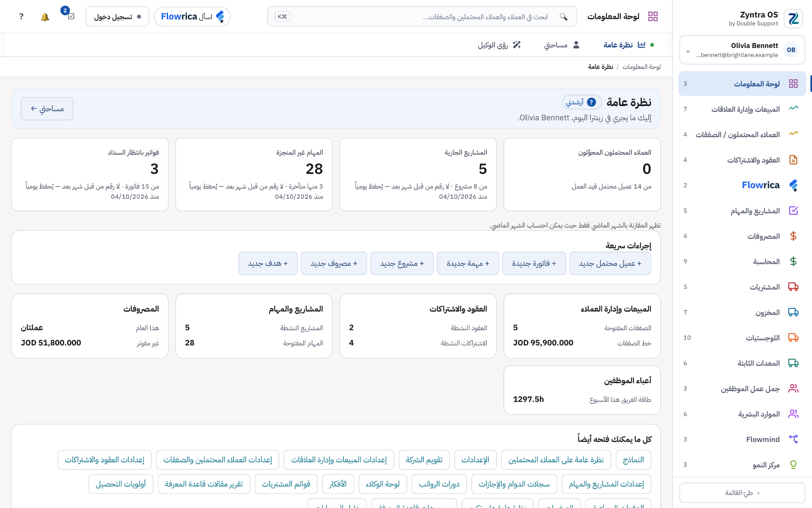The height and width of the screenshot is (508, 812).
Task: Open المخزون truck icon in sidebar
Action: click(x=793, y=312)
